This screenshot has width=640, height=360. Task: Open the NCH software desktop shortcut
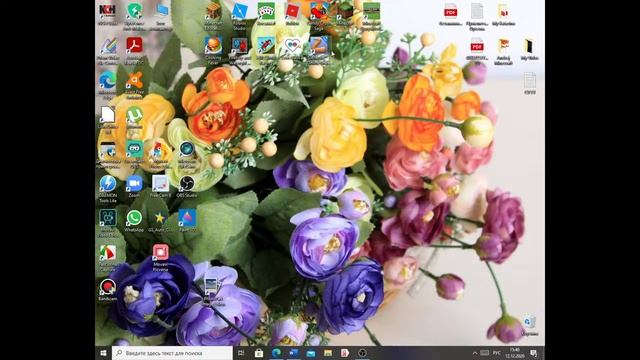(107, 12)
